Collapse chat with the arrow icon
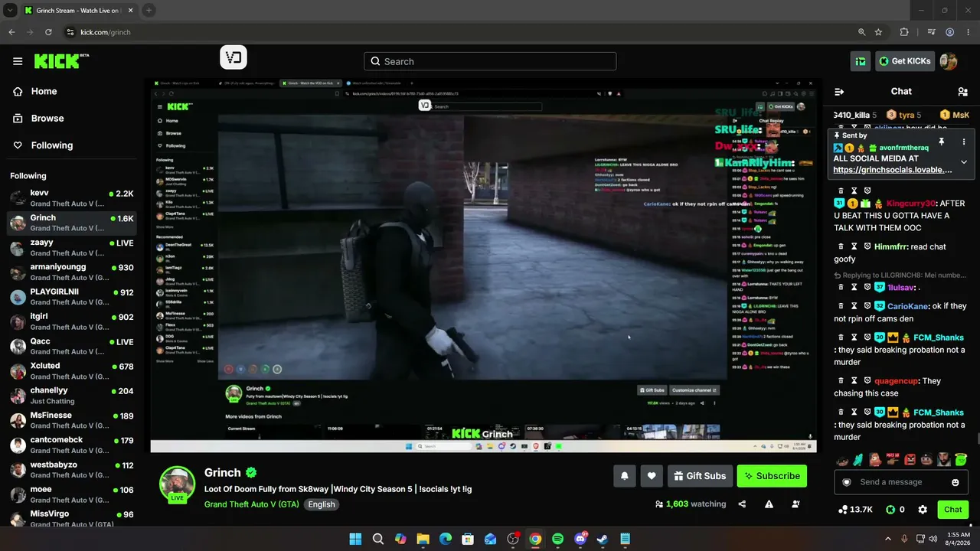 [x=839, y=92]
